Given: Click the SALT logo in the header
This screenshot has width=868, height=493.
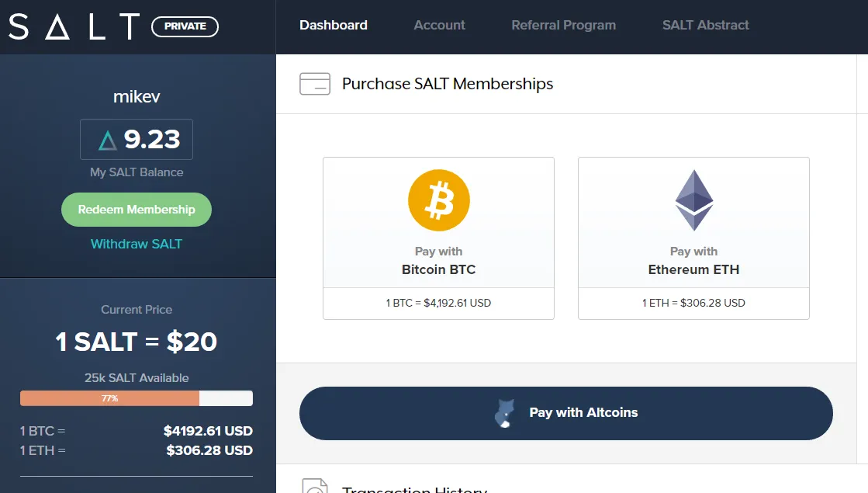Looking at the screenshot, I should tap(74, 26).
